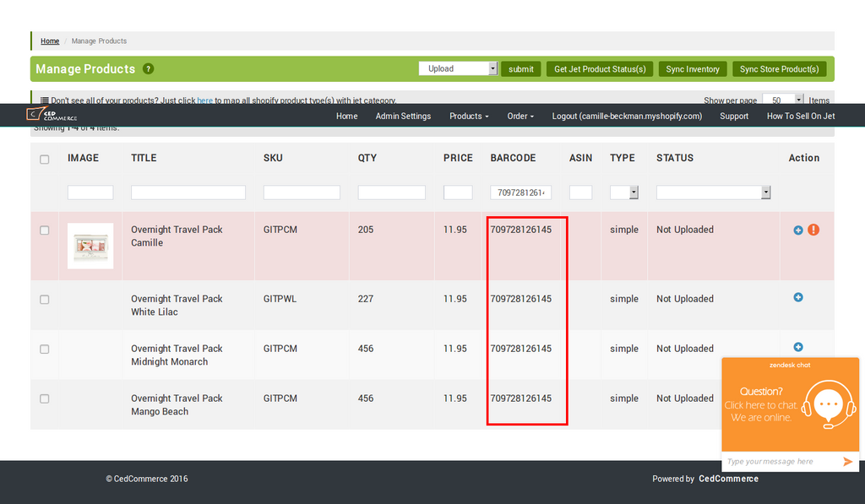Screen dimensions: 865x504
Task: Click the CedCommerce logo in navbar
Action: click(52, 116)
